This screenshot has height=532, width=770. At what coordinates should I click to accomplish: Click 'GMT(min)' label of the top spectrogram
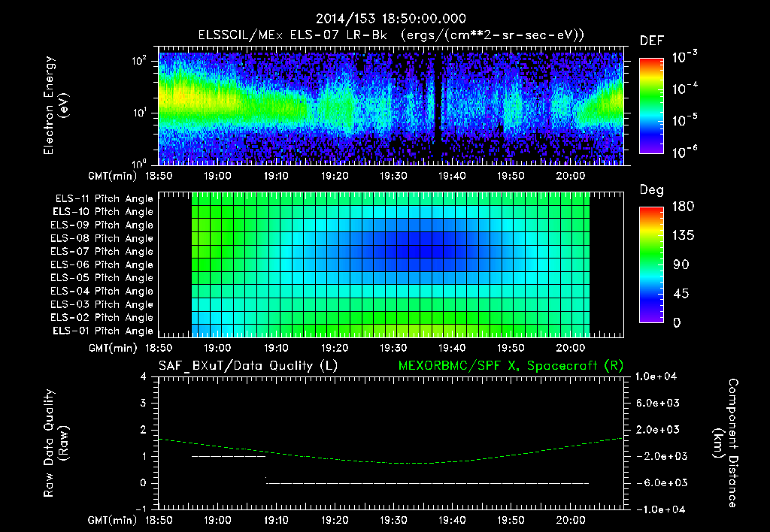113,177
